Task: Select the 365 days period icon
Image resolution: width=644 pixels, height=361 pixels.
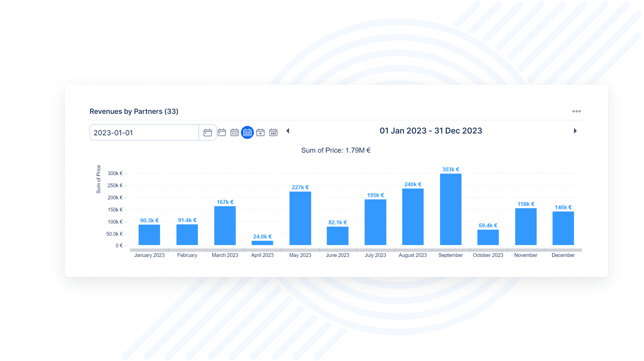Action: click(x=273, y=133)
